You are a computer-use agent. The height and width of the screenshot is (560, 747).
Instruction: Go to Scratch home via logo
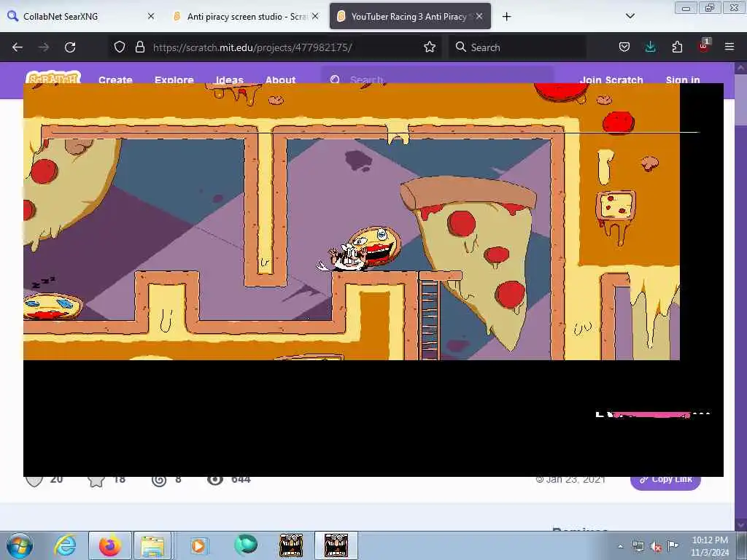(53, 77)
